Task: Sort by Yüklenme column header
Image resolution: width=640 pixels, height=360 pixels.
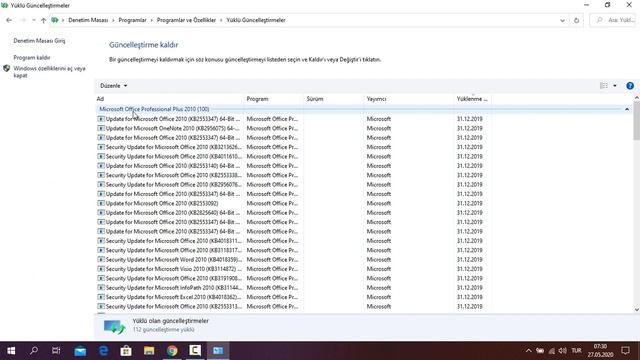Action: (x=472, y=99)
